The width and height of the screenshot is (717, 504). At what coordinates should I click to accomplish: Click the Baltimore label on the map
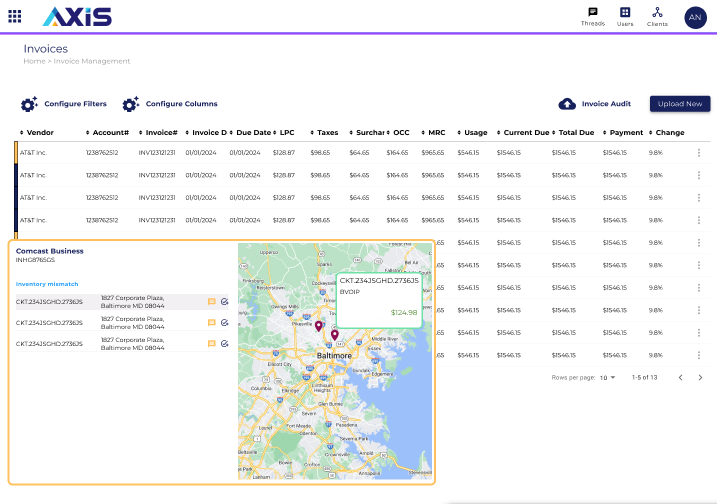pos(334,356)
